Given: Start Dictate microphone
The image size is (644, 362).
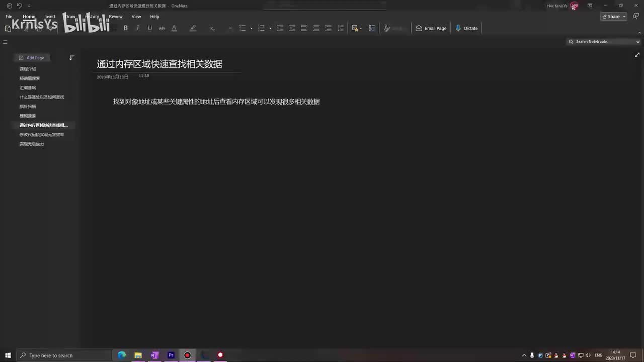Looking at the screenshot, I should (x=466, y=28).
